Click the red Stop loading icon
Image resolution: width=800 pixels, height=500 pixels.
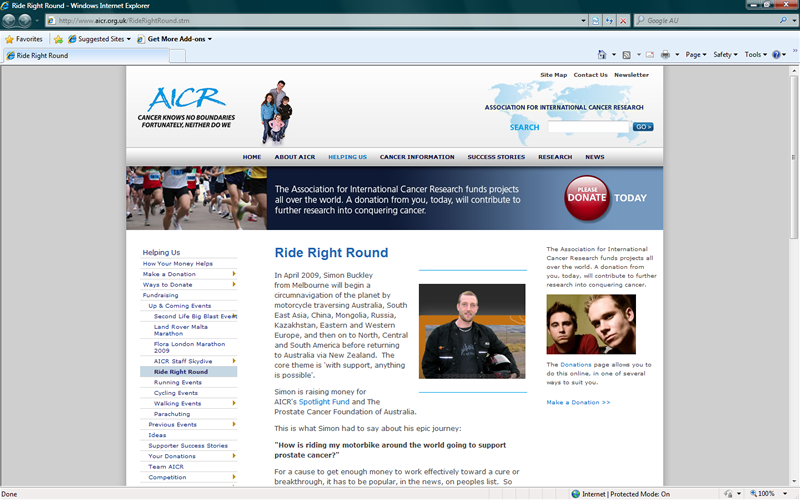tap(623, 20)
